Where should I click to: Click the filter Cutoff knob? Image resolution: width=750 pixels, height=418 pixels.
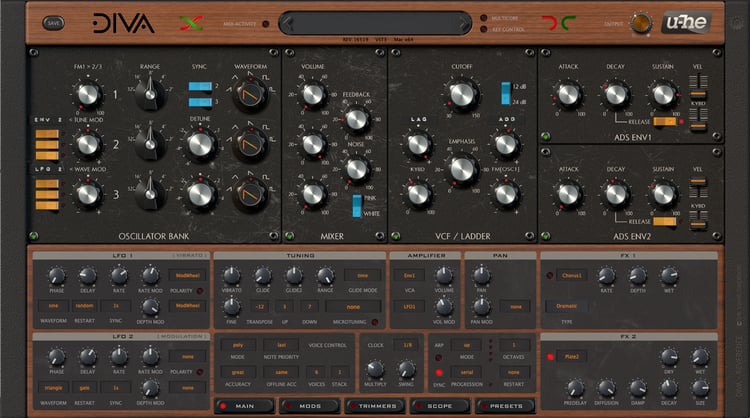click(x=462, y=95)
